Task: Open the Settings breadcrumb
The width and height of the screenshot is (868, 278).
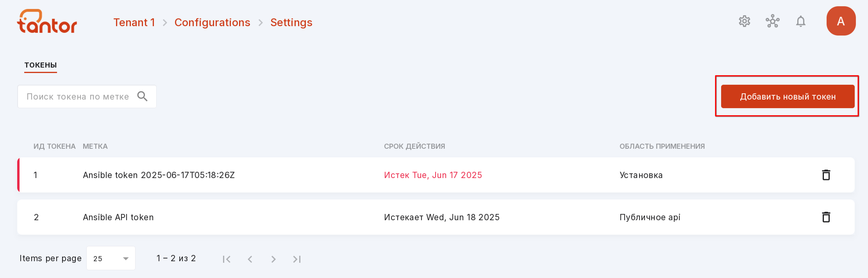Action: 291,22
